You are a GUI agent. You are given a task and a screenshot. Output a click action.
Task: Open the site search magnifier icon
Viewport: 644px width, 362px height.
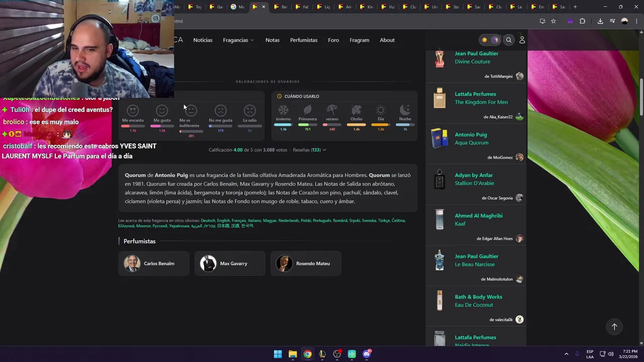click(x=509, y=40)
